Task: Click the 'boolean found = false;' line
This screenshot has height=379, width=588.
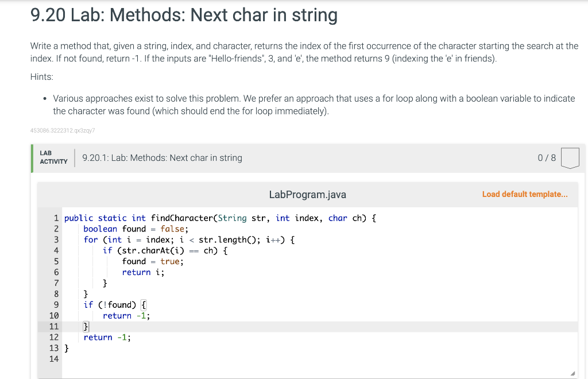Action: click(136, 229)
